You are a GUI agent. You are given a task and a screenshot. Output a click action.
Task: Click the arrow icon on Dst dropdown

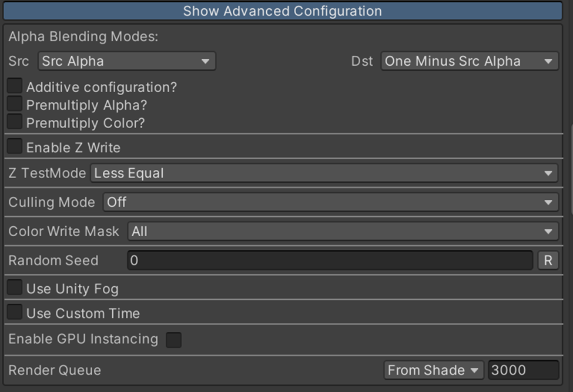click(548, 61)
